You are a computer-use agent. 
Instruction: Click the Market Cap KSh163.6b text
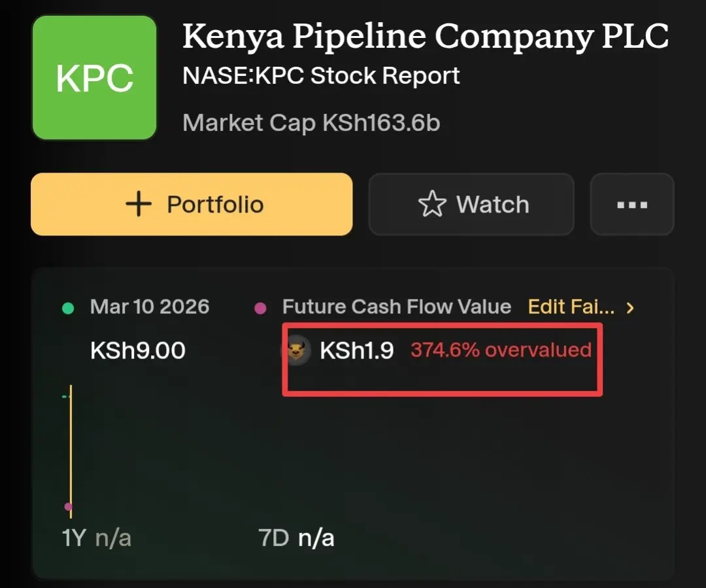pos(311,122)
